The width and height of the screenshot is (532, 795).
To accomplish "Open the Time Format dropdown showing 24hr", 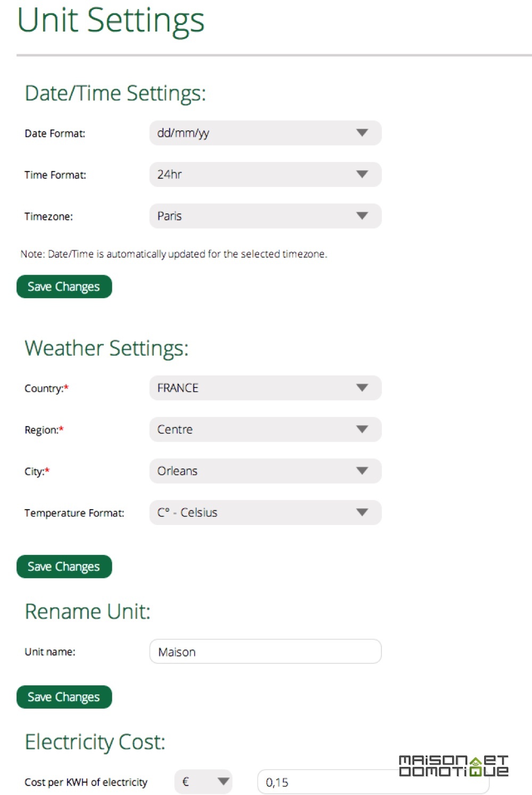I will point(265,174).
